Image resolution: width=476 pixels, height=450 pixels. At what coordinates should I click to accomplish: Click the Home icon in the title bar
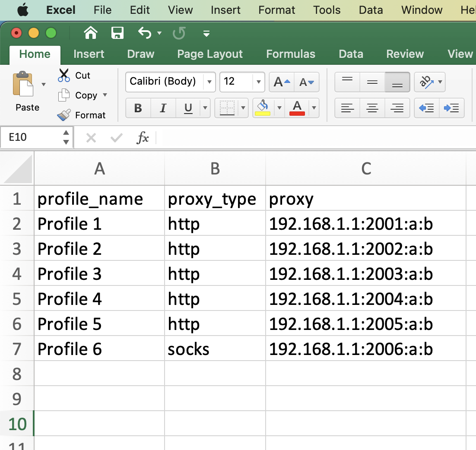pos(91,33)
